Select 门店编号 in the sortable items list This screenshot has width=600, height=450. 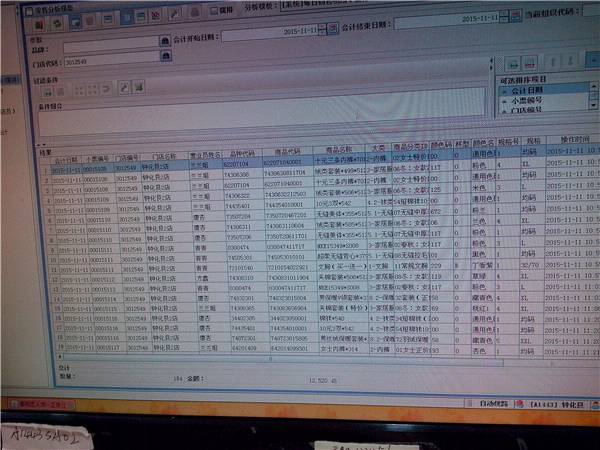[525, 109]
